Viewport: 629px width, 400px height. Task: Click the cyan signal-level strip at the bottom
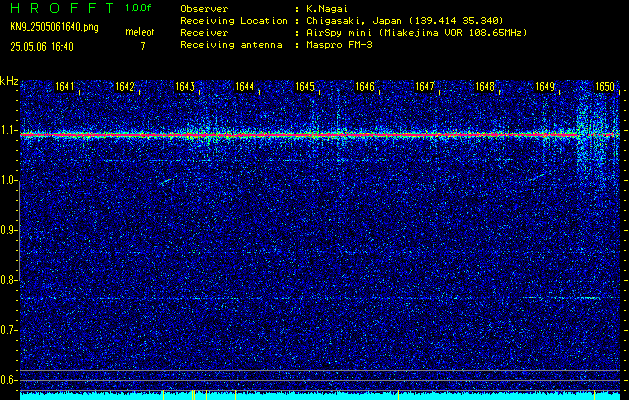320,396
